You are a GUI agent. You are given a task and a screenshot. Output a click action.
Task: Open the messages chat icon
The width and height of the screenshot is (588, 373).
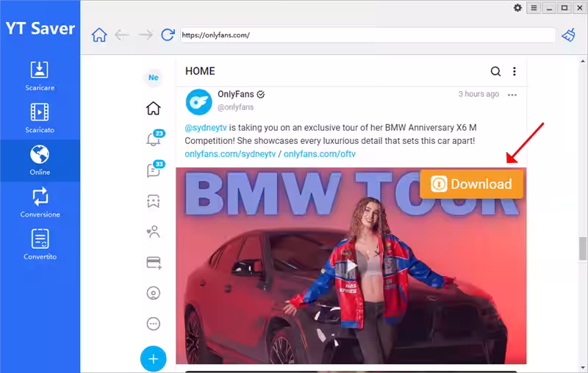coord(153,170)
